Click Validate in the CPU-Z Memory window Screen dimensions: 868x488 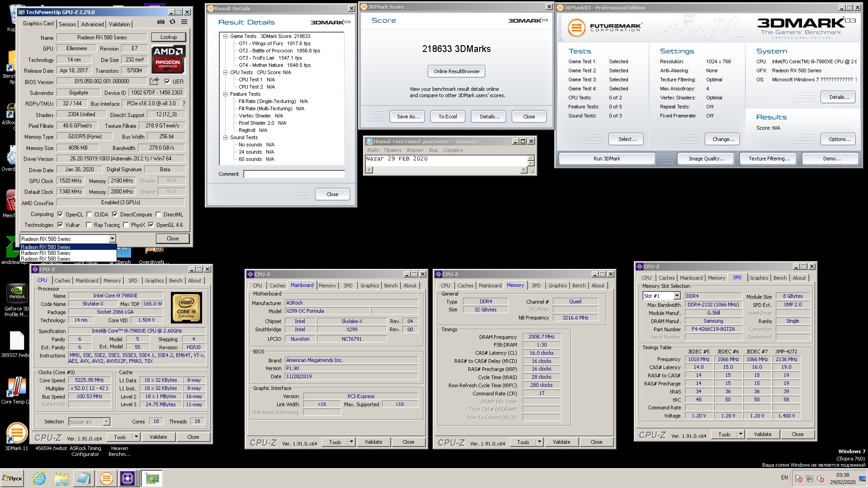[x=561, y=442]
